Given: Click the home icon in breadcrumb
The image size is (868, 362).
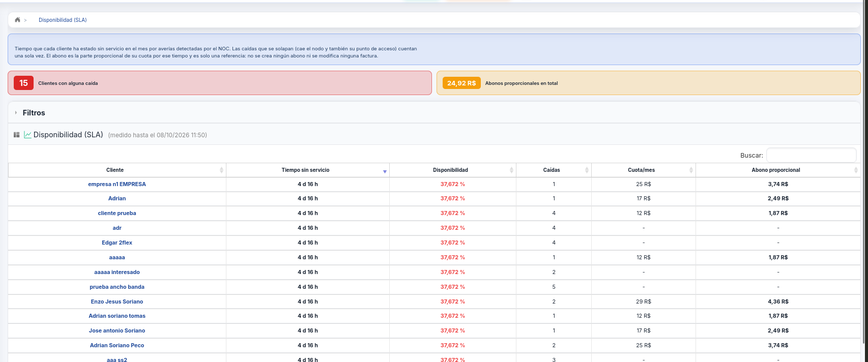Looking at the screenshot, I should tap(17, 20).
